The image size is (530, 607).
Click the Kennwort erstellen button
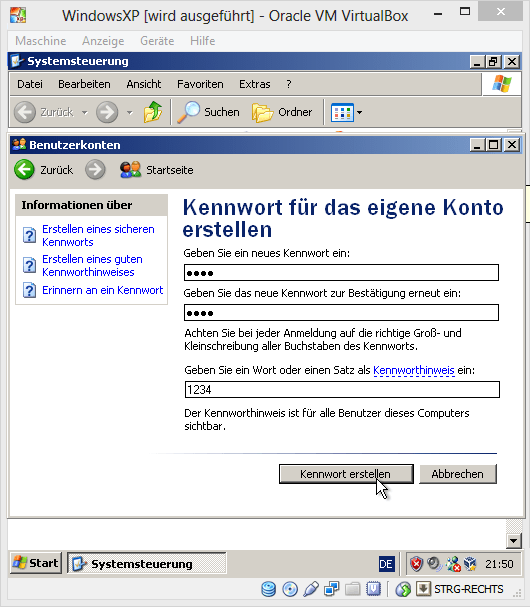tap(346, 474)
